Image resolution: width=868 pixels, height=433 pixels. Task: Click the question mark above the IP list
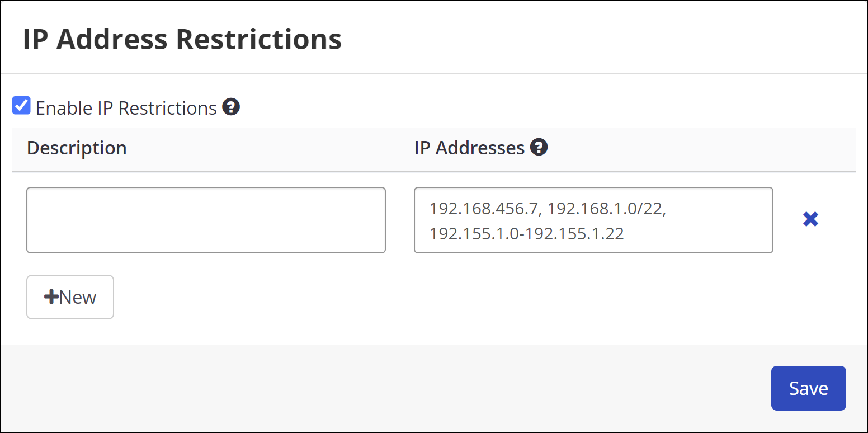pos(539,147)
